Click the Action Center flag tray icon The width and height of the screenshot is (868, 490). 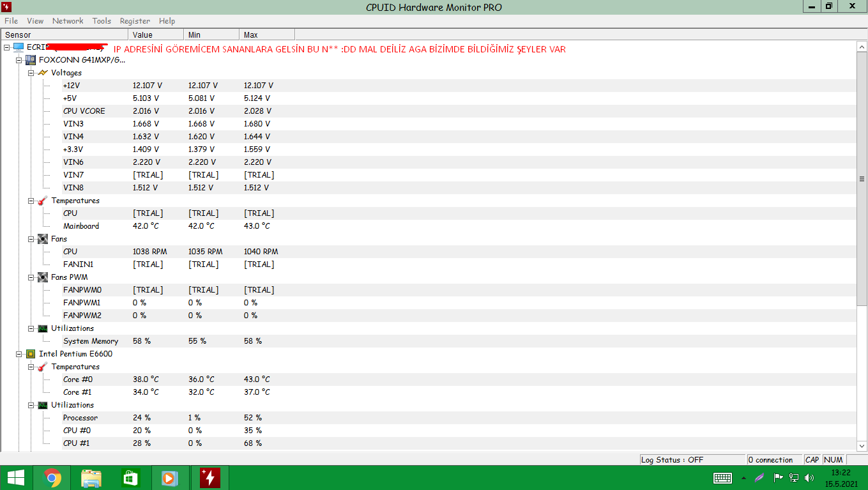[778, 478]
